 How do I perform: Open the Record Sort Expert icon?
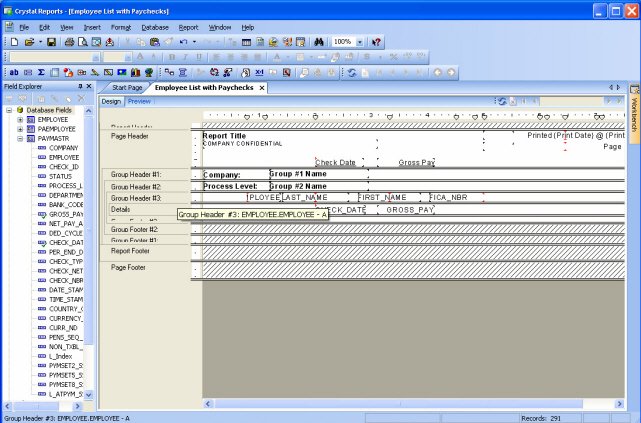tap(214, 72)
